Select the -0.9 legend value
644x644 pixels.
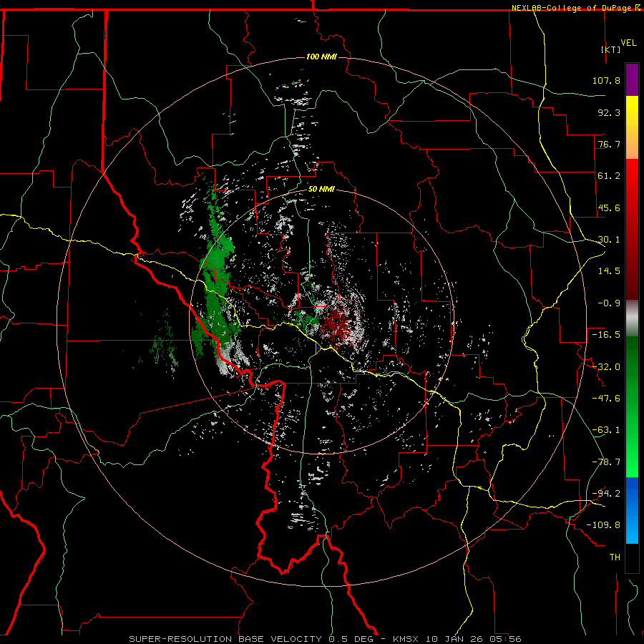pyautogui.click(x=609, y=303)
